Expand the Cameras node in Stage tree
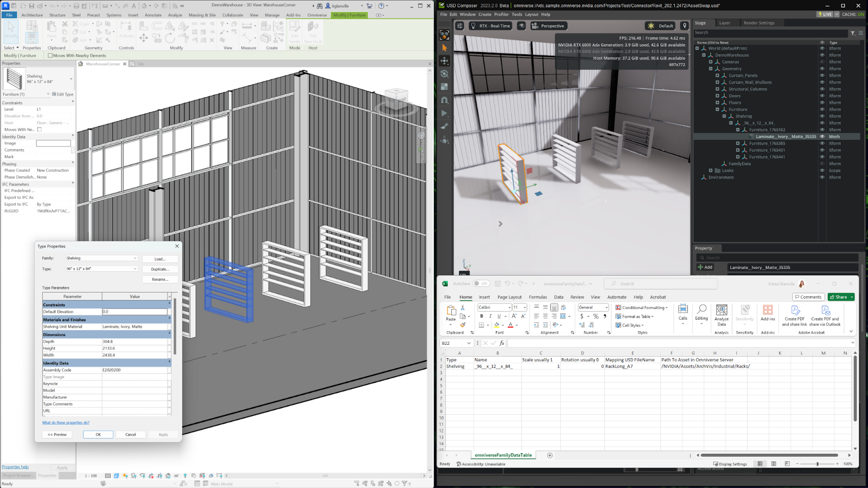 click(711, 62)
